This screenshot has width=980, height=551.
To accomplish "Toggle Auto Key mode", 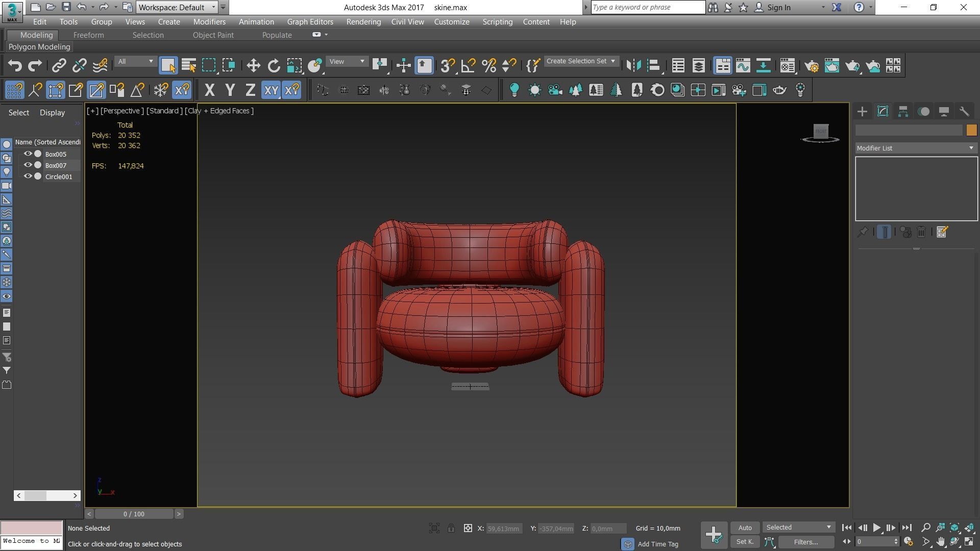I will [745, 528].
